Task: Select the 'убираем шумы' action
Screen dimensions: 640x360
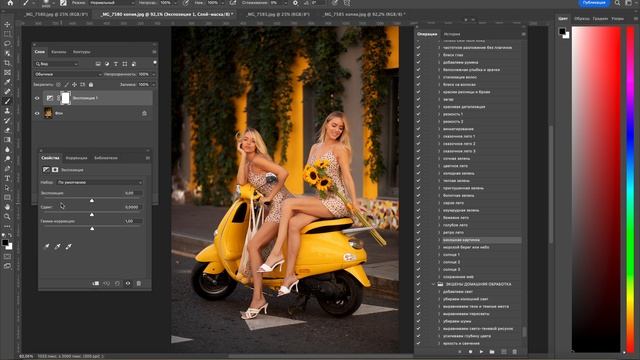Action: [457, 321]
